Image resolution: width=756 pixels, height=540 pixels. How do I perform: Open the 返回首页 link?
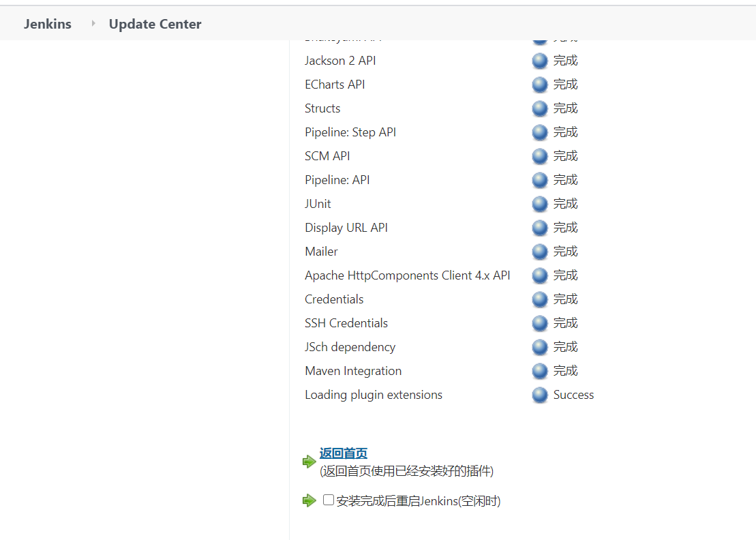[x=344, y=453]
